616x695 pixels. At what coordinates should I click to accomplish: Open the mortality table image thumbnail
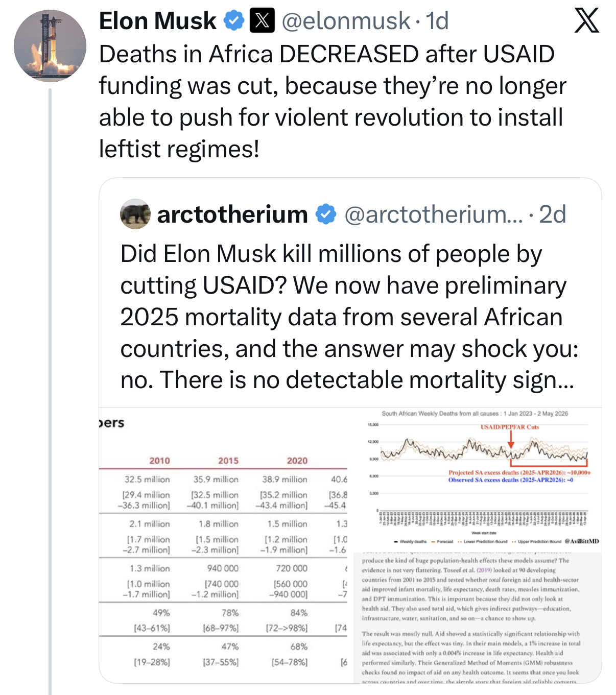(223, 545)
